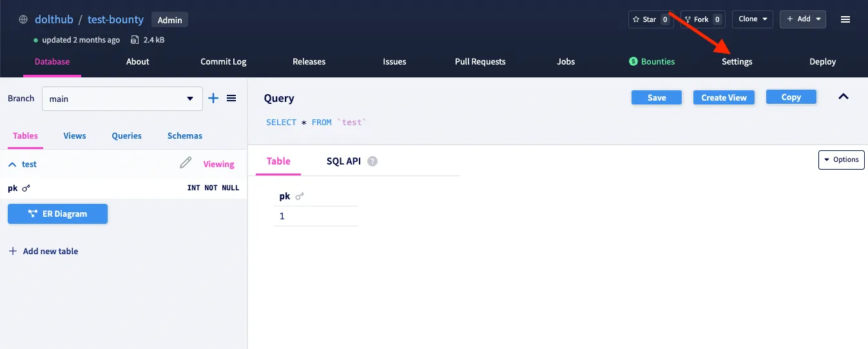Click the SQL API help question mark icon

(372, 161)
